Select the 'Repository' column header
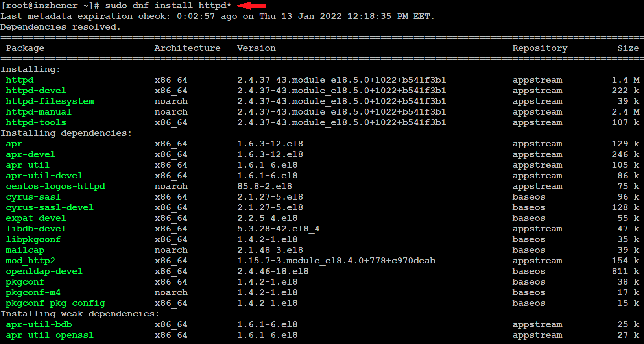This screenshot has height=344, width=644. 540,48
